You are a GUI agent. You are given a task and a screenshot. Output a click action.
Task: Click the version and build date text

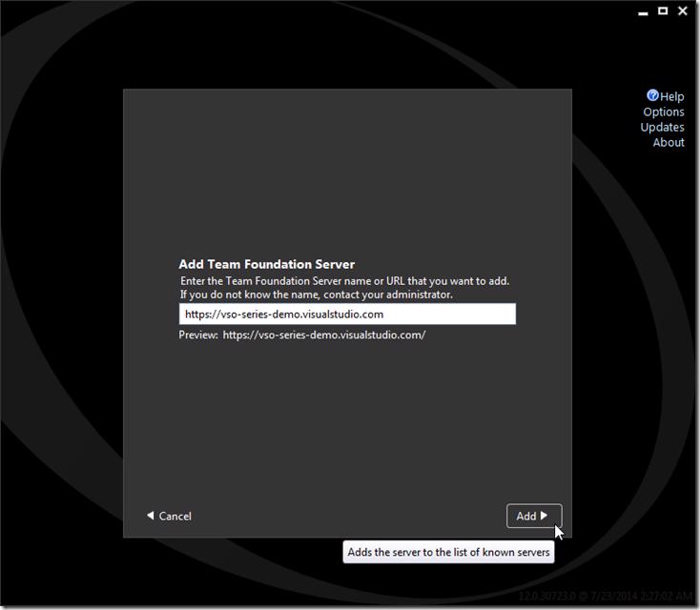pyautogui.click(x=606, y=596)
